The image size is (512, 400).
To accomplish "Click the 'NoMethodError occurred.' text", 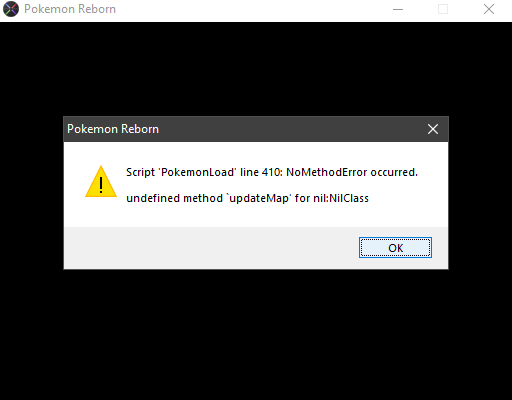I will click(352, 172).
